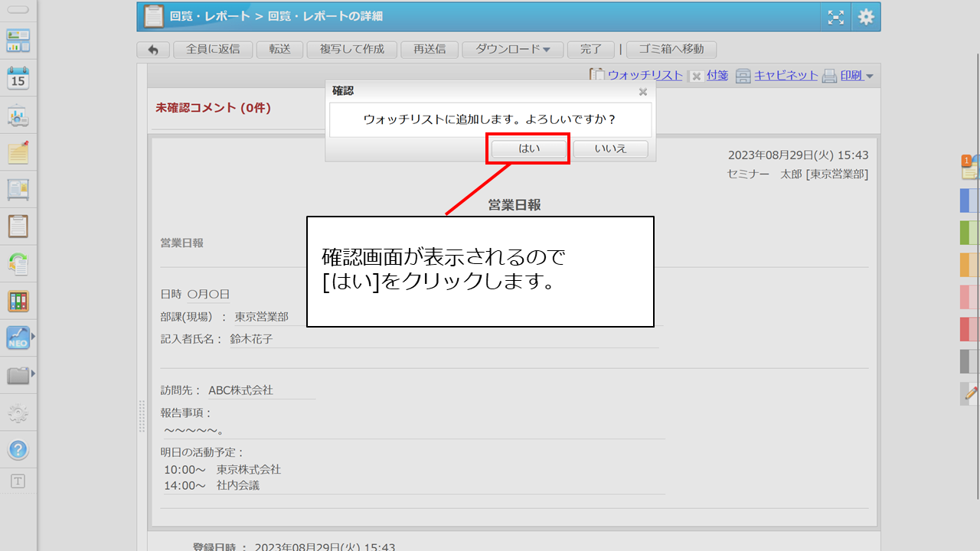Open the header settings gear icon

(x=866, y=17)
